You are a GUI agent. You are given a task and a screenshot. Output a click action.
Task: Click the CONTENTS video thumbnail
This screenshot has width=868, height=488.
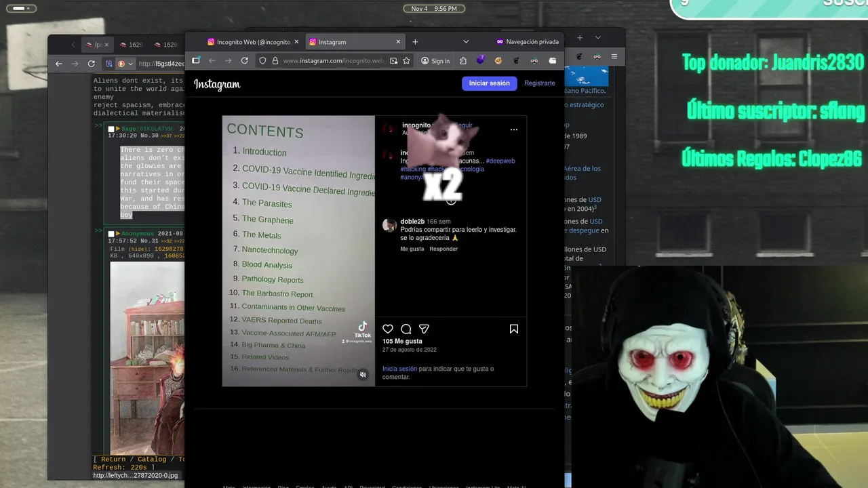[298, 251]
